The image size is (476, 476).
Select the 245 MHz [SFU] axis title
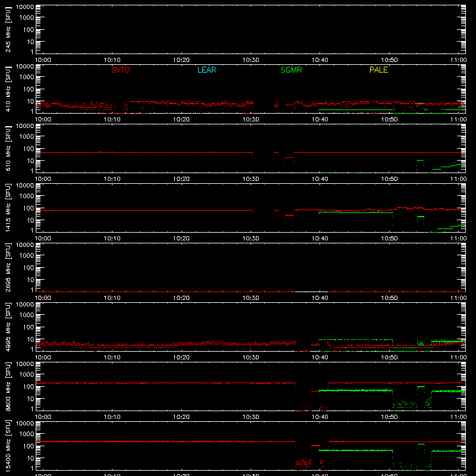coord(8,29)
